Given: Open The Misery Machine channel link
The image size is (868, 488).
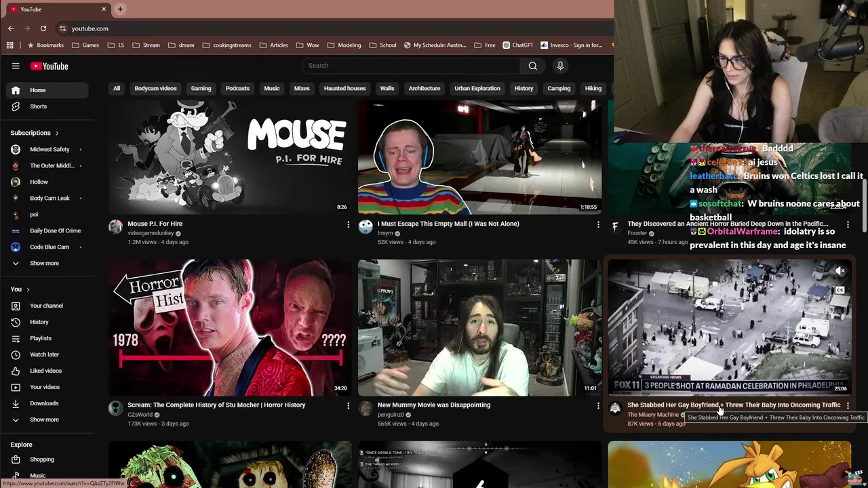Looking at the screenshot, I should pyautogui.click(x=653, y=415).
